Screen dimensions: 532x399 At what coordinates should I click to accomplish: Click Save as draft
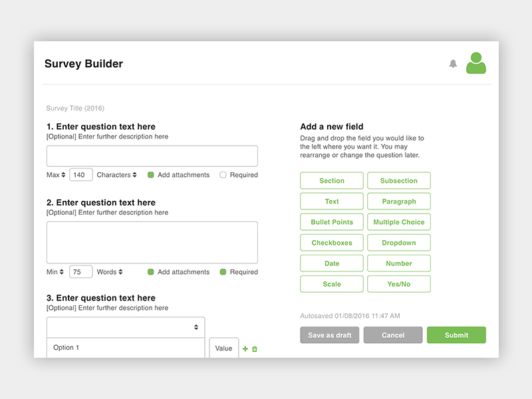tap(330, 335)
